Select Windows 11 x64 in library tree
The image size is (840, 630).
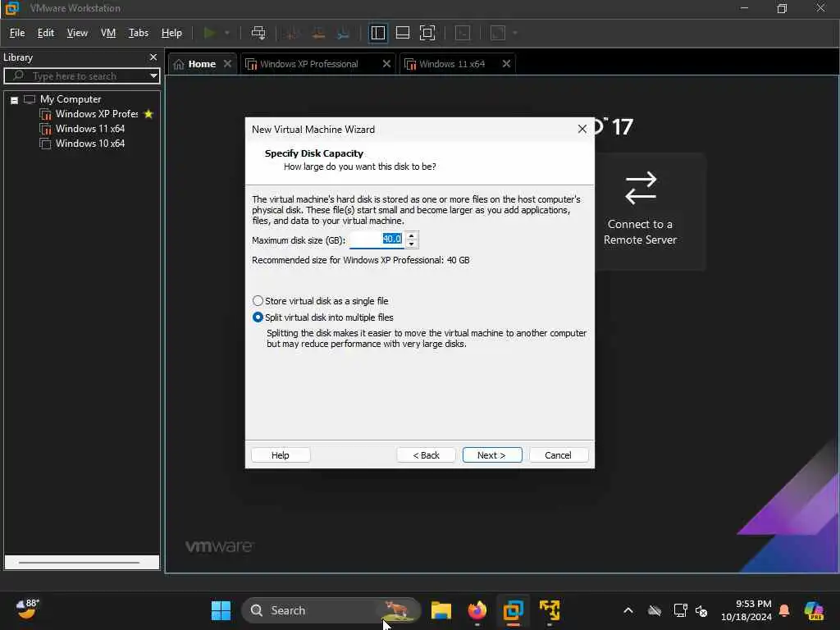(x=90, y=129)
